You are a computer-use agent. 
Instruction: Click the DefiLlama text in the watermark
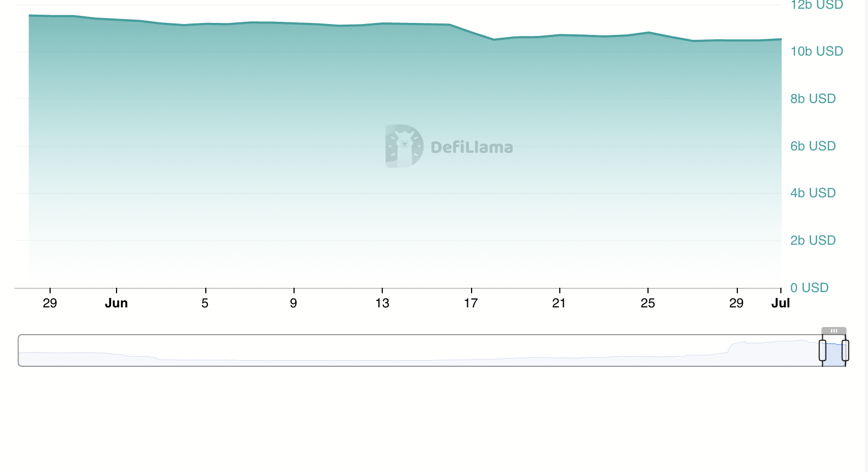point(472,146)
